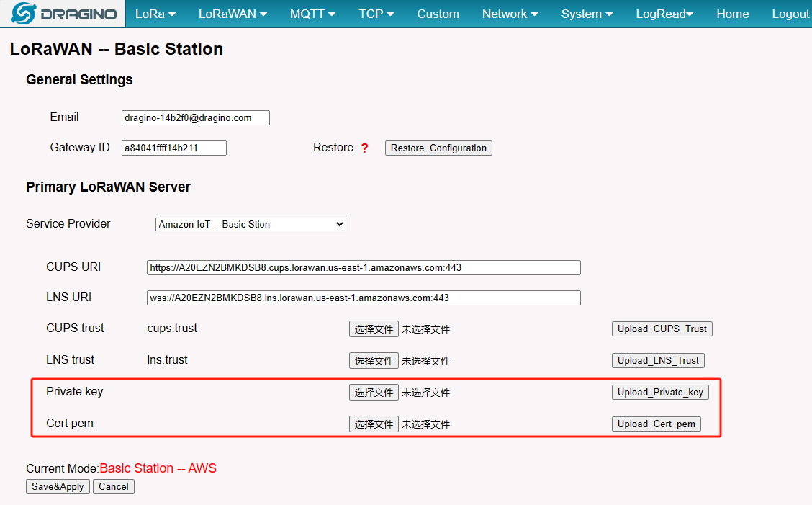Click the 'lns.trust' file name text
Viewport: 812px width, 505px height.
click(x=167, y=359)
